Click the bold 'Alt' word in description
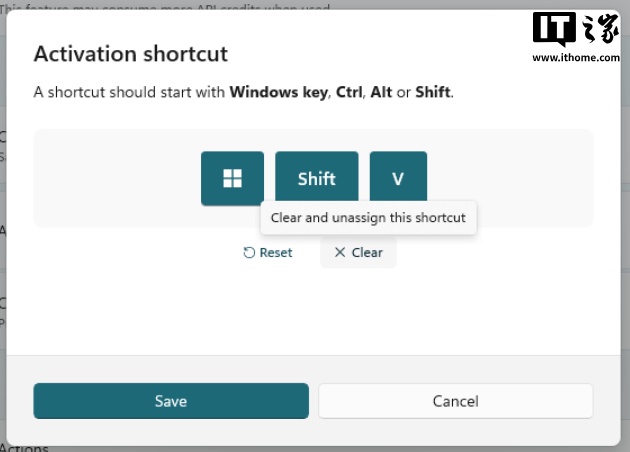630x452 pixels. pyautogui.click(x=381, y=92)
